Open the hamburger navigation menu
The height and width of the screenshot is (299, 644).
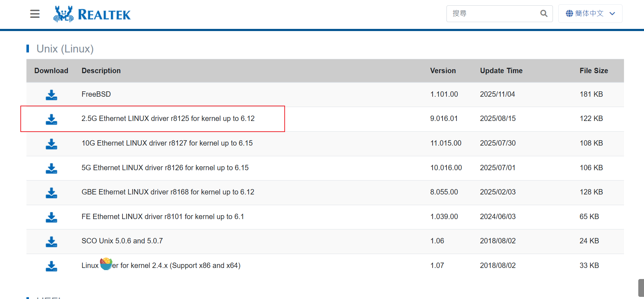click(x=35, y=14)
